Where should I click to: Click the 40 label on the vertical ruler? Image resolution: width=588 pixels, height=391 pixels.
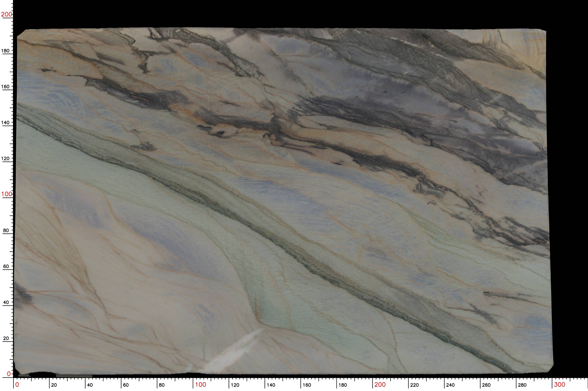pyautogui.click(x=6, y=302)
